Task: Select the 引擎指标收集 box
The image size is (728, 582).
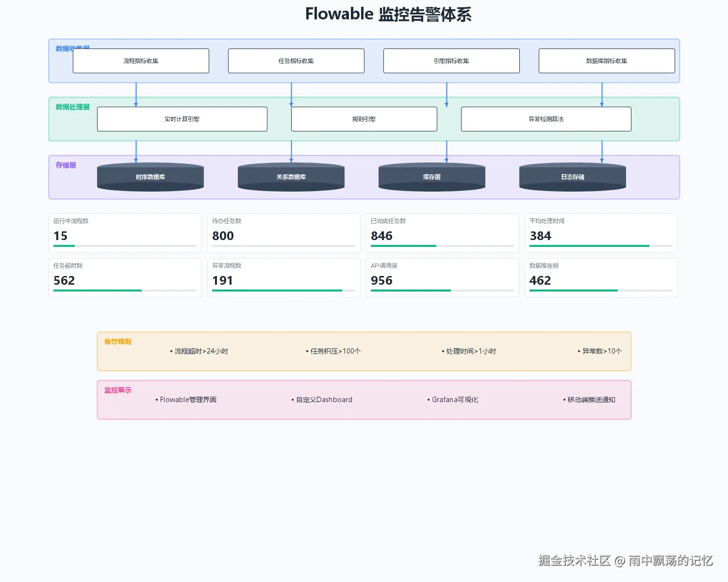Action: 451,61
